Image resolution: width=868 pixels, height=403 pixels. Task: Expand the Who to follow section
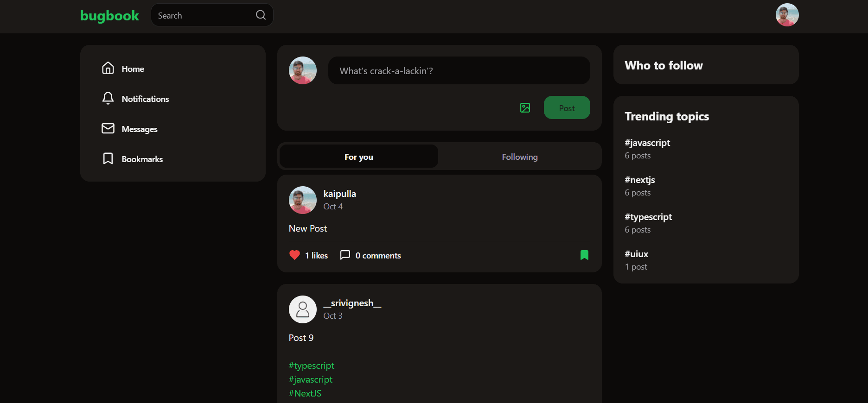(664, 65)
